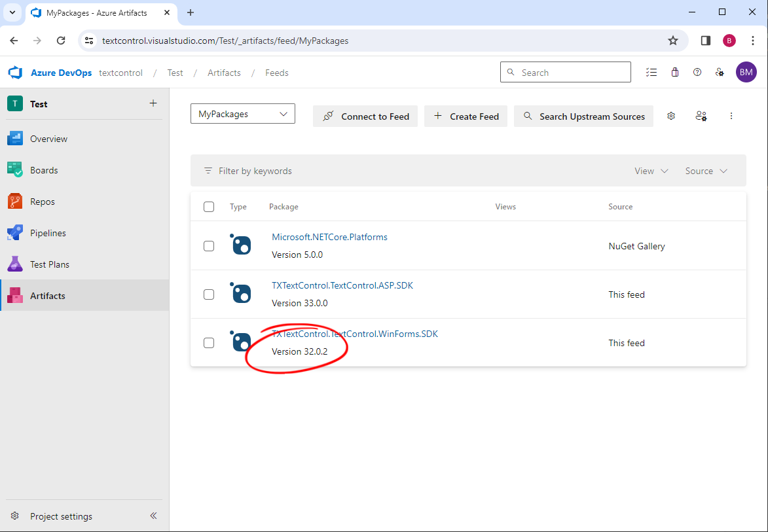Screen dimensions: 768x532
Task: Go to Pipelines in sidebar
Action: pos(84,233)
